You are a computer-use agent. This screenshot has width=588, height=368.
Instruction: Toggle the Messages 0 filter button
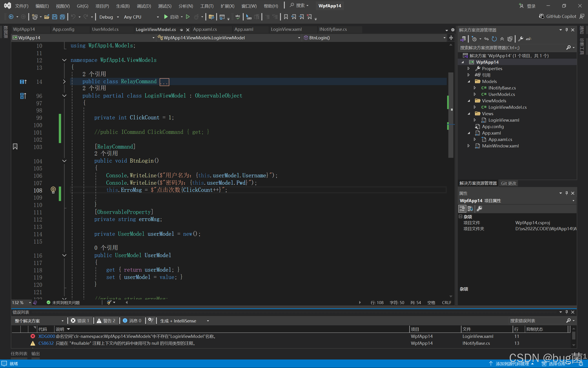132,321
